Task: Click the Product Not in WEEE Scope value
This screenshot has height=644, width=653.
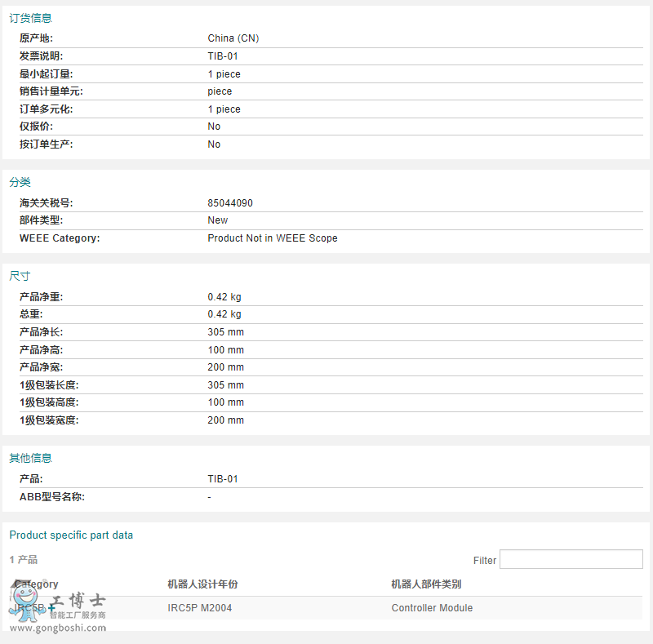Action: (x=273, y=238)
